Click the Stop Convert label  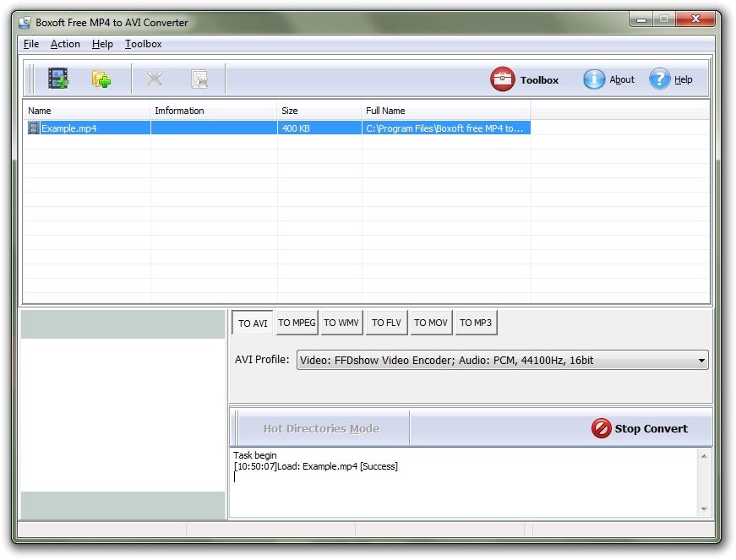pos(651,428)
